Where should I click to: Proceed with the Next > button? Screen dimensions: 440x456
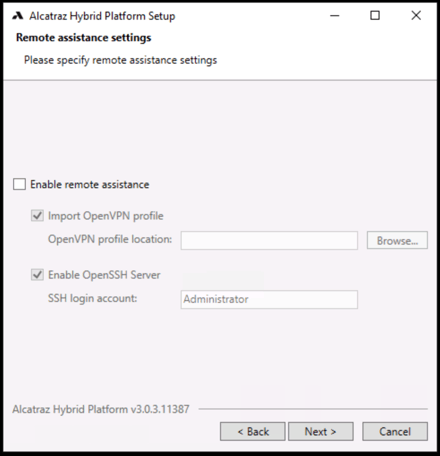click(x=321, y=432)
